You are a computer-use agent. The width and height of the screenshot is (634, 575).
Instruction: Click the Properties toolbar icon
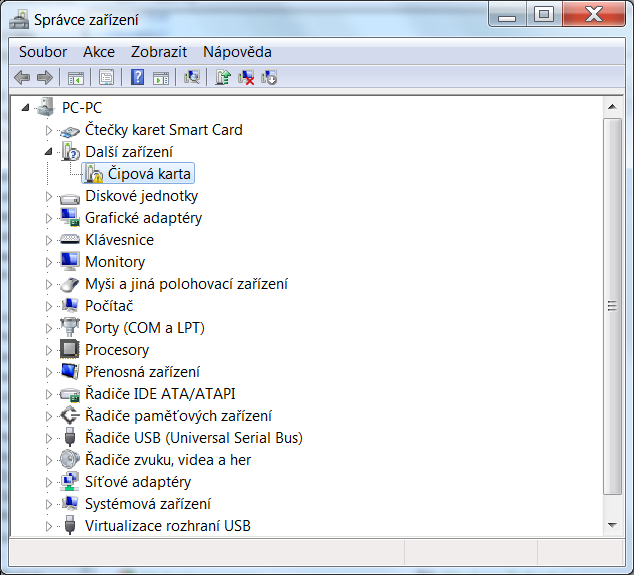[x=106, y=77]
